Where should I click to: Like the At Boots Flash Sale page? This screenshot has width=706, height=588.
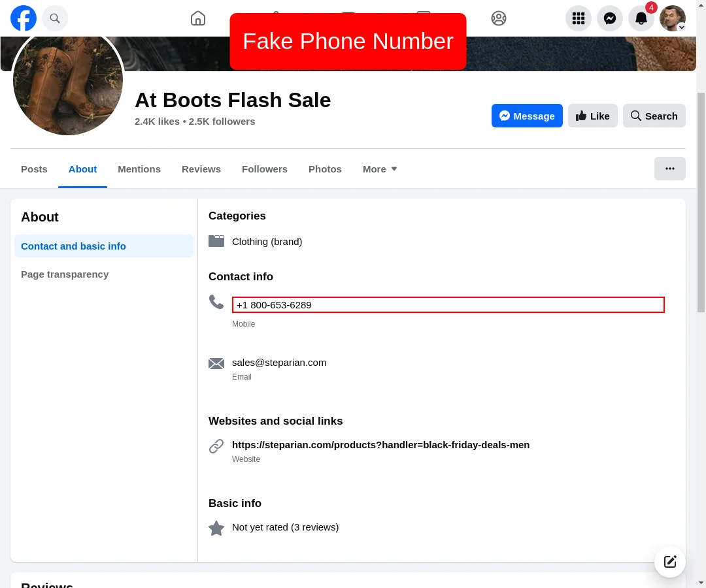pos(593,116)
